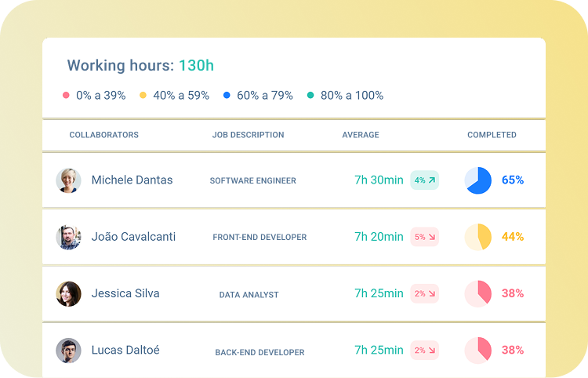The height and width of the screenshot is (378, 588).
Task: Click the green 4% upward trend badge
Action: point(425,180)
